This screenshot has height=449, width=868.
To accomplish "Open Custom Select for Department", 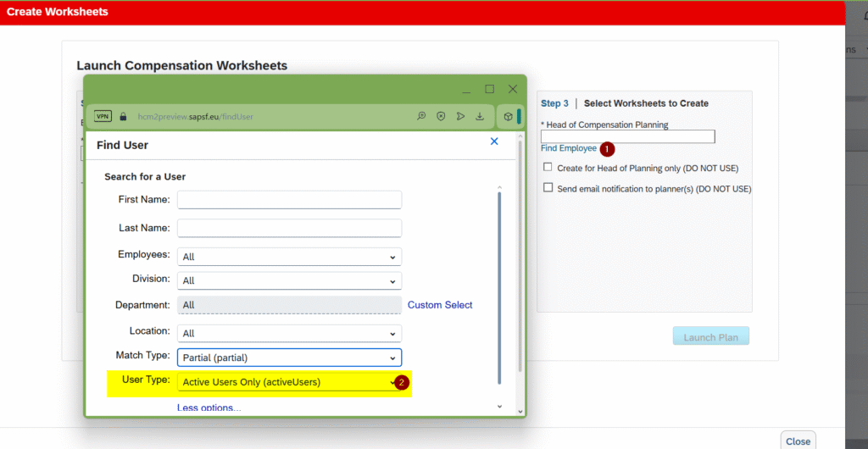I will coord(440,305).
